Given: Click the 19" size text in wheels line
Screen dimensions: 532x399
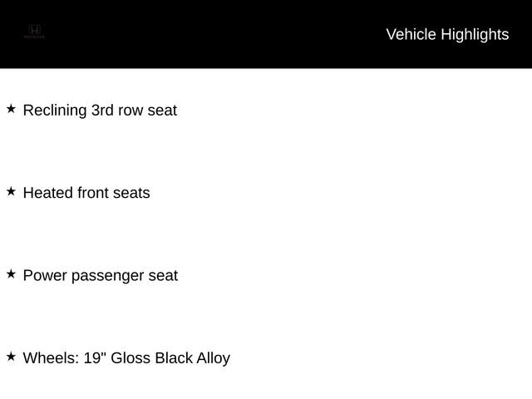Looking at the screenshot, I should [95, 358].
